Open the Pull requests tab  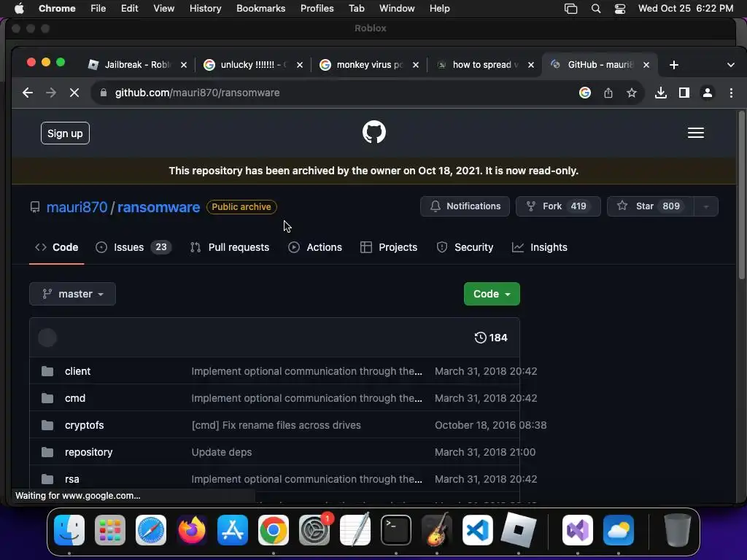230,247
